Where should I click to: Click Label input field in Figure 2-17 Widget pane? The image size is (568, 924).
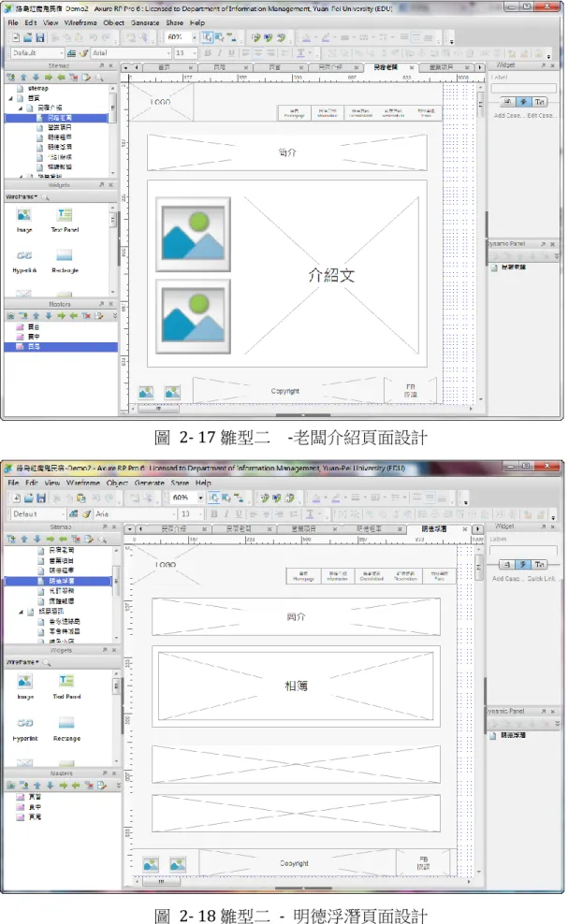coord(524,89)
